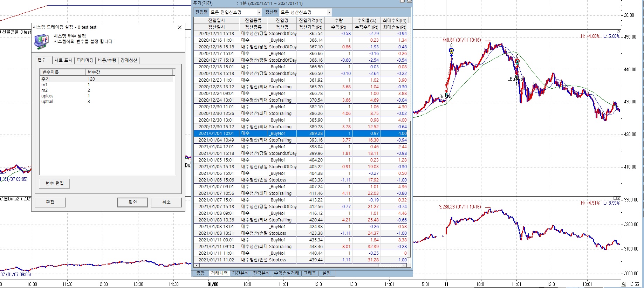
Task: Open the 기간분석 tab at bottom
Action: click(240, 273)
